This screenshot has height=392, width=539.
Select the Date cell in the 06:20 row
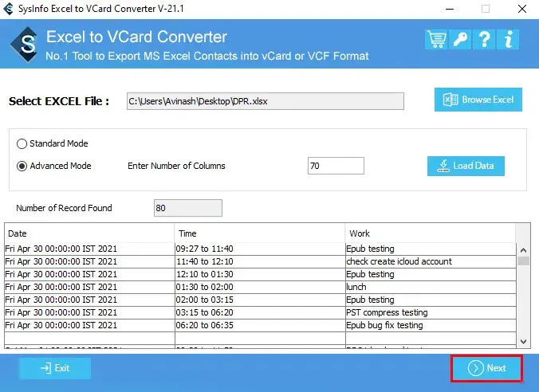(89, 325)
